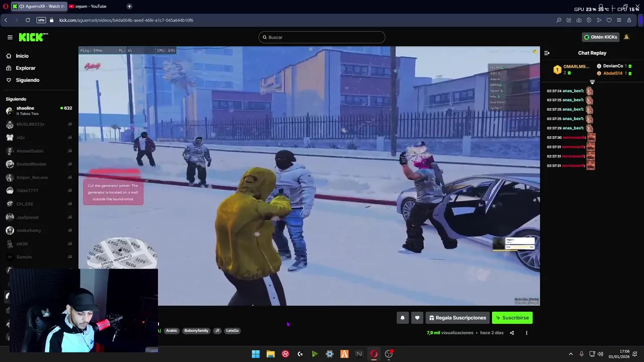Viewport: 644px width, 362px height.
Task: Open Opera Flow send icon
Action: point(599,20)
